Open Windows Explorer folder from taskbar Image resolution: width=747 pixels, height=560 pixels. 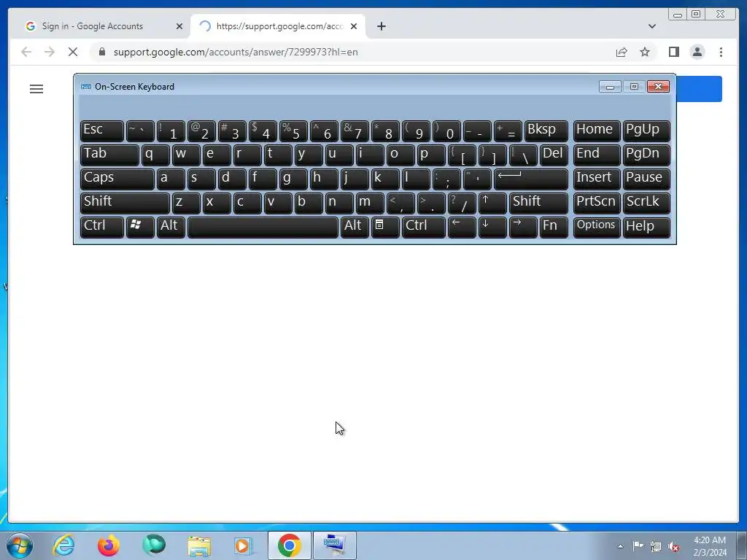[199, 545]
